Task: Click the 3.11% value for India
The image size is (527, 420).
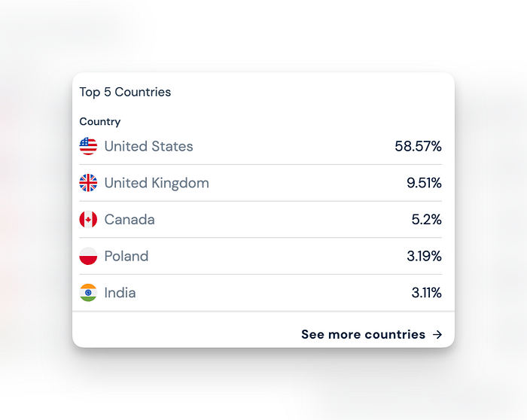Action: coord(427,293)
